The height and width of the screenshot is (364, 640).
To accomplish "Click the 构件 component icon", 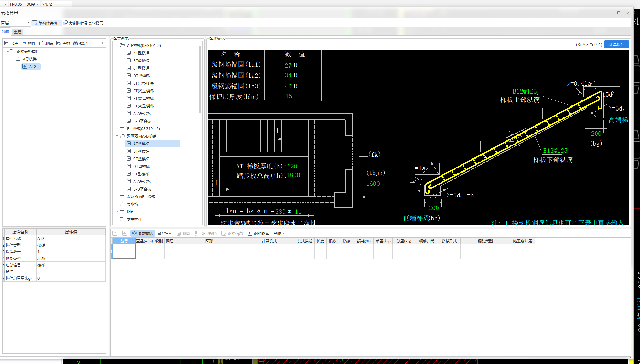I will [x=24, y=43].
